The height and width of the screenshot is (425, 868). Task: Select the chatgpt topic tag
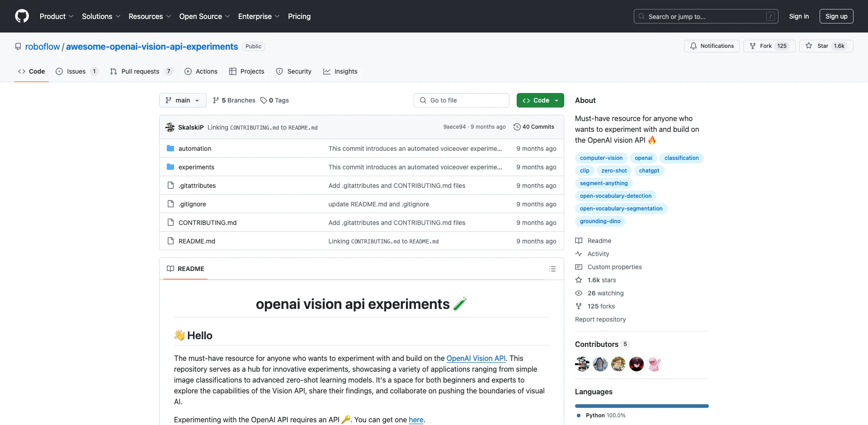pyautogui.click(x=649, y=171)
